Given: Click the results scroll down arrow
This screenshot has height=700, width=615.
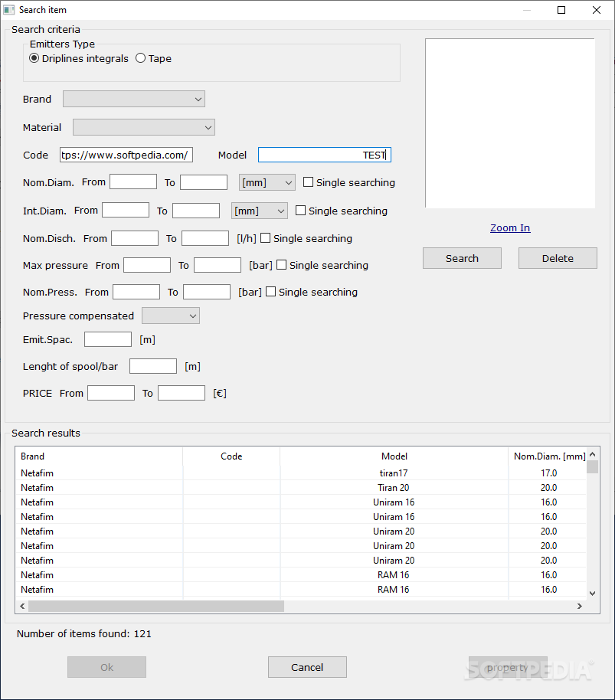Looking at the screenshot, I should 593,594.
